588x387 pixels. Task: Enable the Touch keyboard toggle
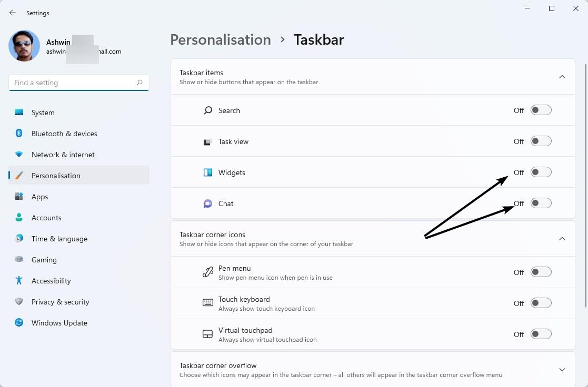(x=541, y=303)
